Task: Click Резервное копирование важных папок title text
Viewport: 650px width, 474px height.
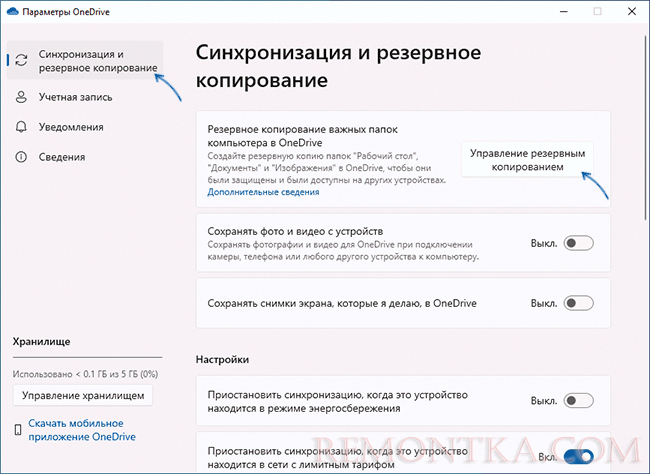Action: 303,136
